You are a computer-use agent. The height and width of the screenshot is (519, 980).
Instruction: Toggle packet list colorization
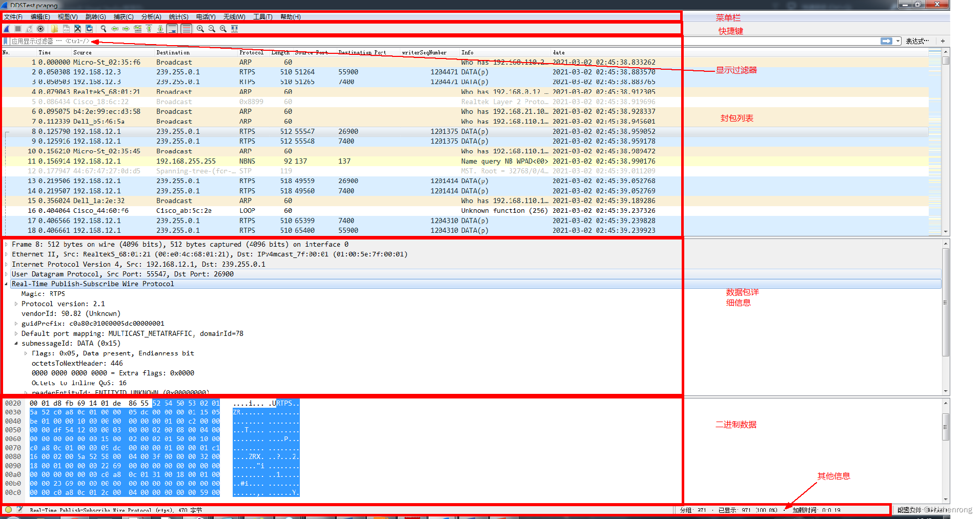click(187, 29)
